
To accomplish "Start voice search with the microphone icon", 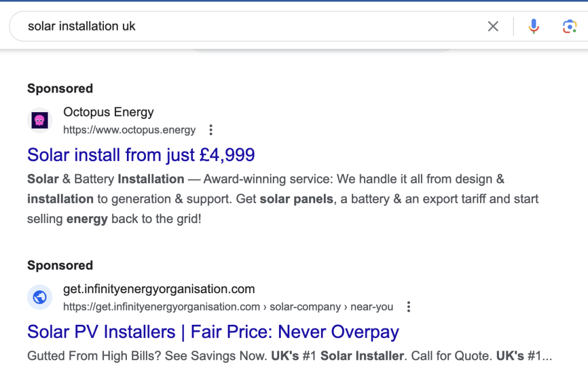I will [x=533, y=26].
